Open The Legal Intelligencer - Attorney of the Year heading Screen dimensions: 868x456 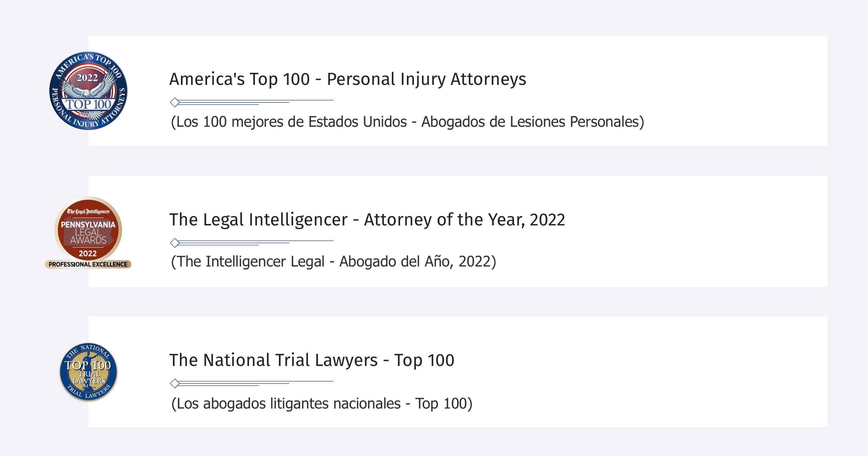367,220
